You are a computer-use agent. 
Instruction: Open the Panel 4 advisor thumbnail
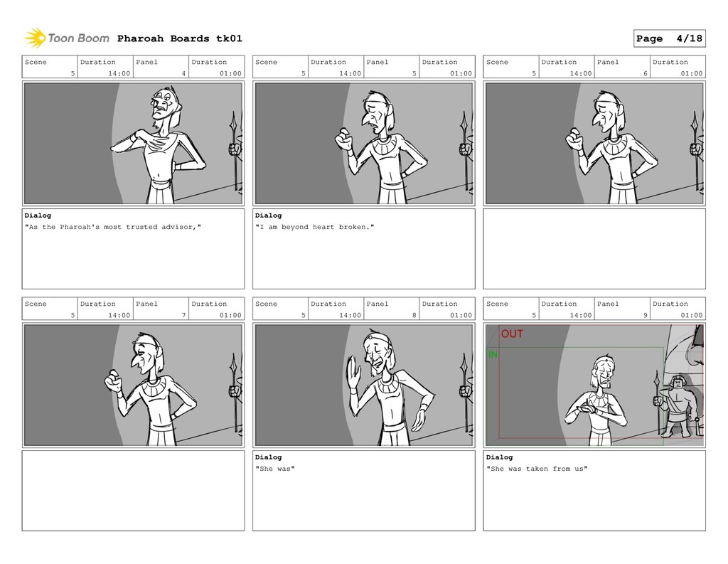click(x=133, y=144)
